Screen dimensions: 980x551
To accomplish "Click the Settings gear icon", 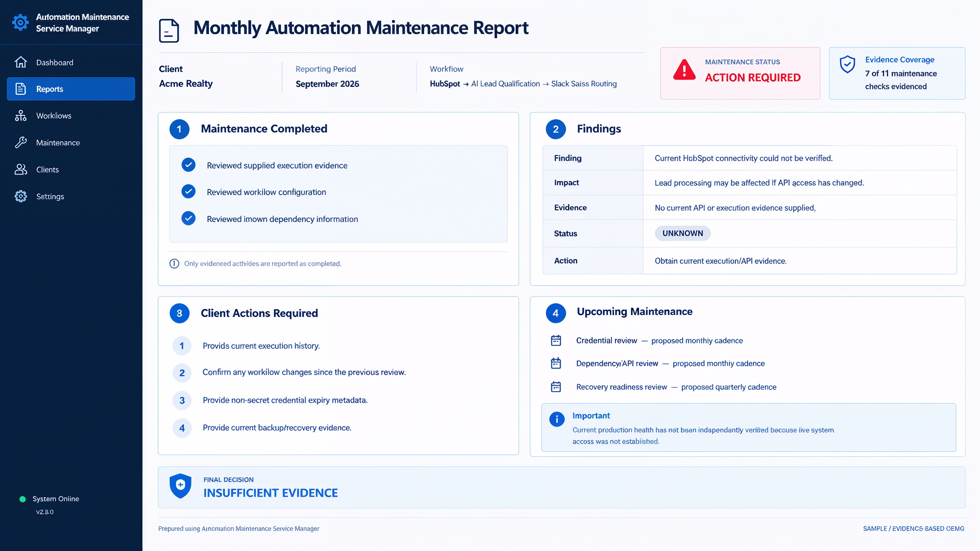I will tap(20, 196).
